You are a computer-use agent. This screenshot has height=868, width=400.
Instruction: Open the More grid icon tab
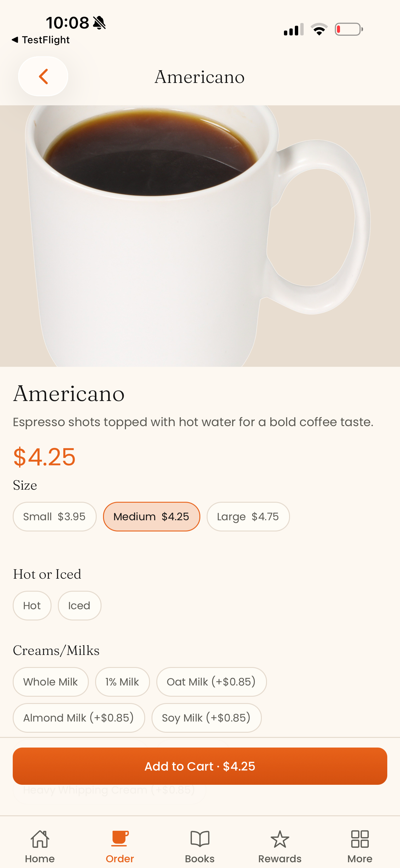(359, 839)
